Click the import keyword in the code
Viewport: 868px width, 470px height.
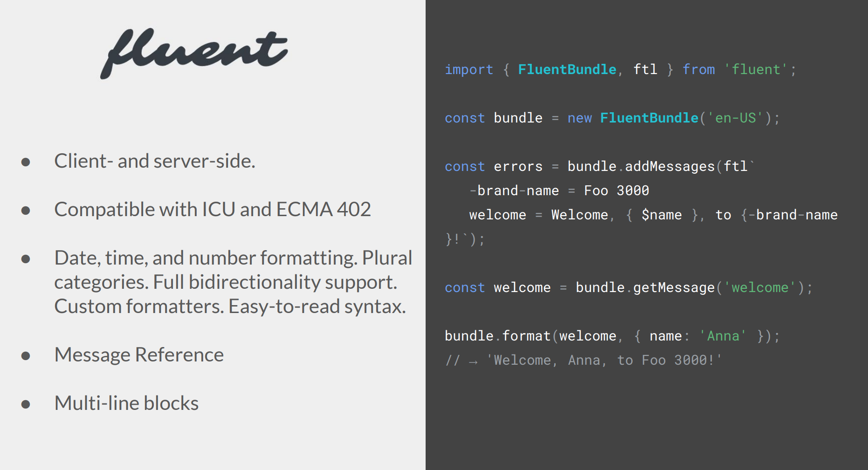click(x=468, y=69)
